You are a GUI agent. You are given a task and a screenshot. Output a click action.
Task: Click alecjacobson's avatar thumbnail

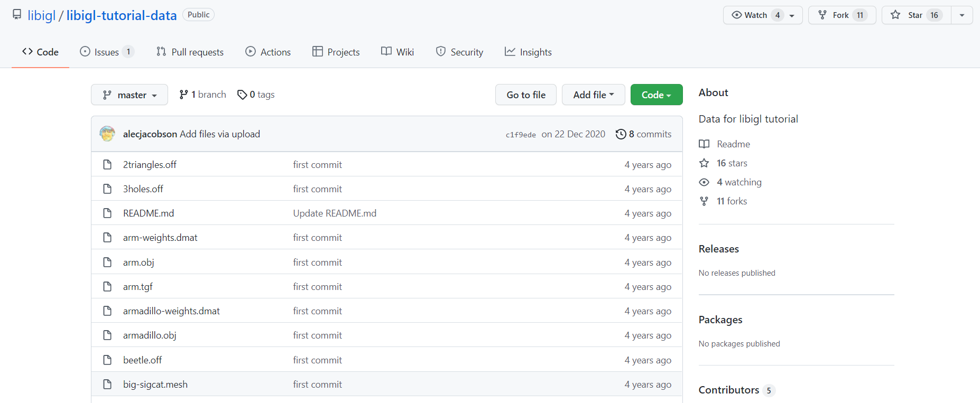coord(107,134)
